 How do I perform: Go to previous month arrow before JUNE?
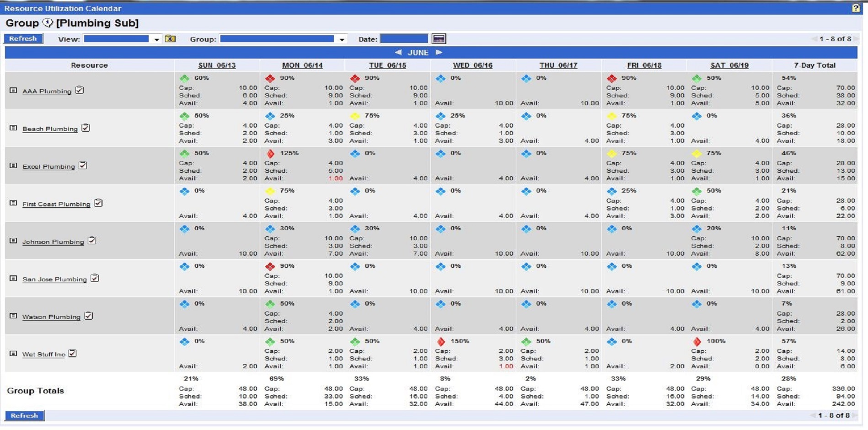398,52
